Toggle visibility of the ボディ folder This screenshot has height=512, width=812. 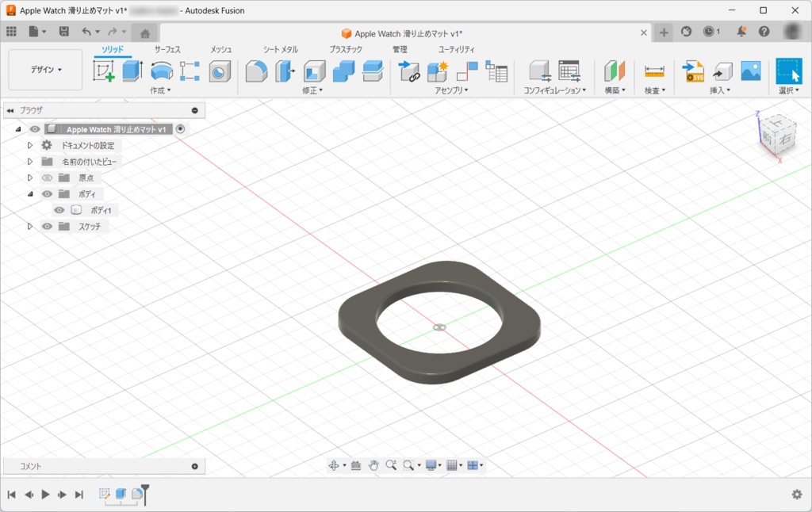click(46, 193)
